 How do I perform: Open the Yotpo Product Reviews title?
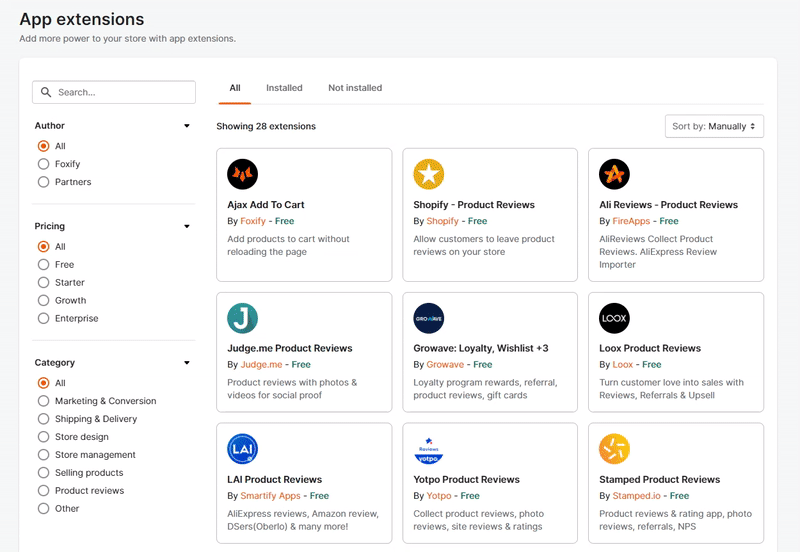(x=466, y=479)
